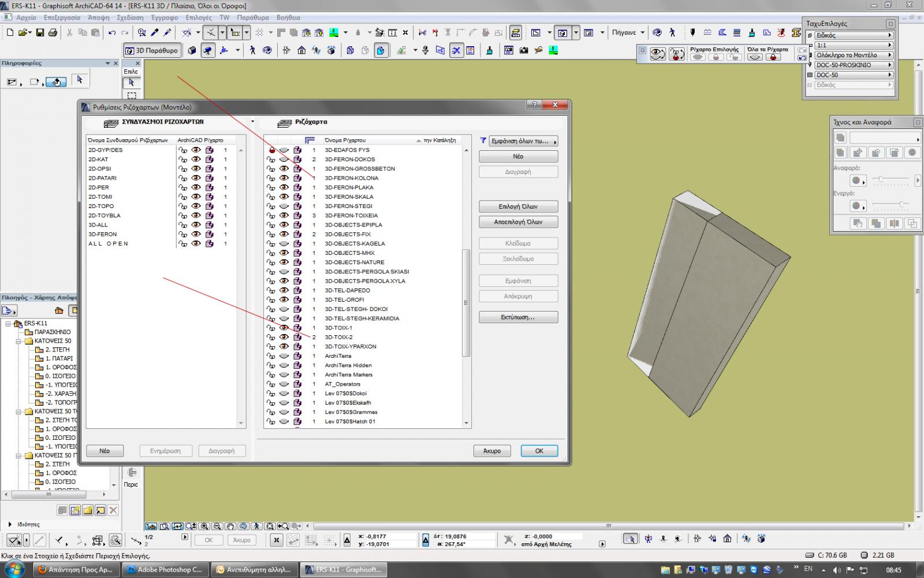The width and height of the screenshot is (924, 578).
Task: Click the walking figure explore-model icon
Action: (252, 51)
